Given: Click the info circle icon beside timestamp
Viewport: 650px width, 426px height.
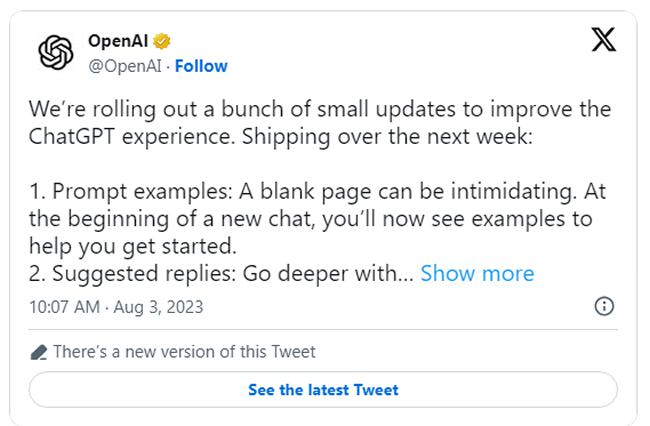Looking at the screenshot, I should pyautogui.click(x=604, y=306).
